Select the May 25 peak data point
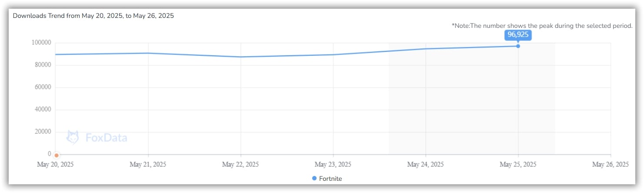This screenshot has height=193, width=644. tap(518, 46)
